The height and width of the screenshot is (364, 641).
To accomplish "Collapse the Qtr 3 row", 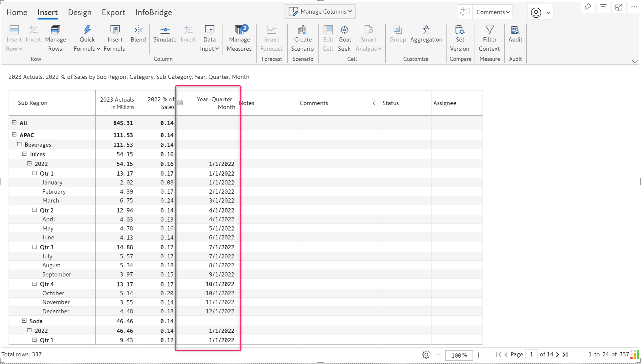I will click(34, 247).
